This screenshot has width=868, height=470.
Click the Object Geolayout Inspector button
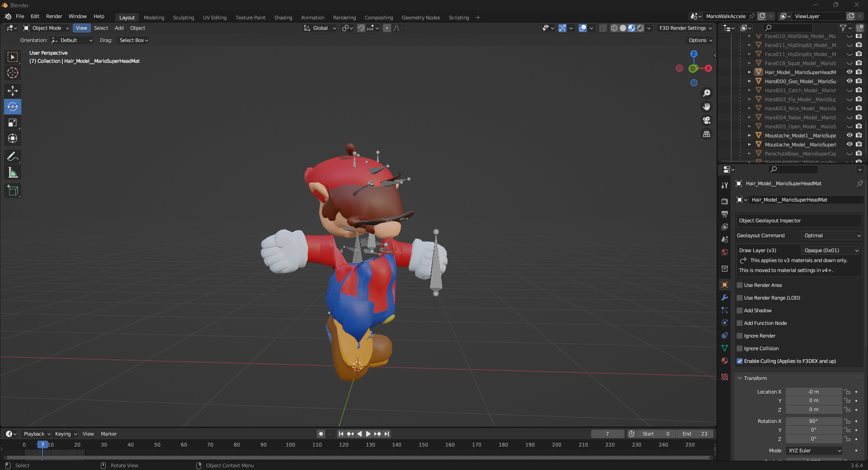[798, 221]
